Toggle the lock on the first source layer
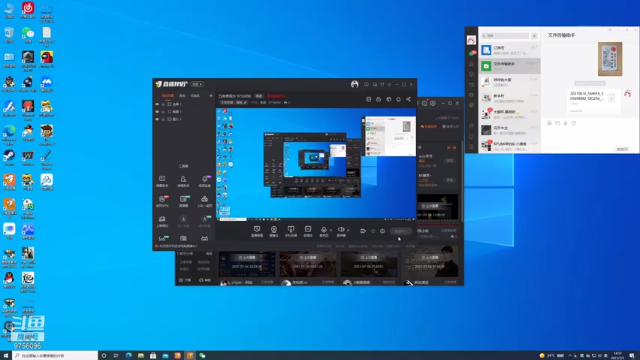The image size is (640, 360). [163, 104]
